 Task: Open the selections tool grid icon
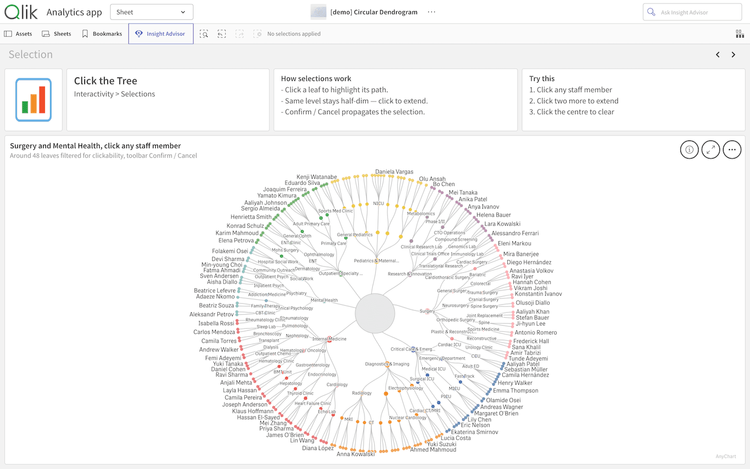tap(739, 34)
